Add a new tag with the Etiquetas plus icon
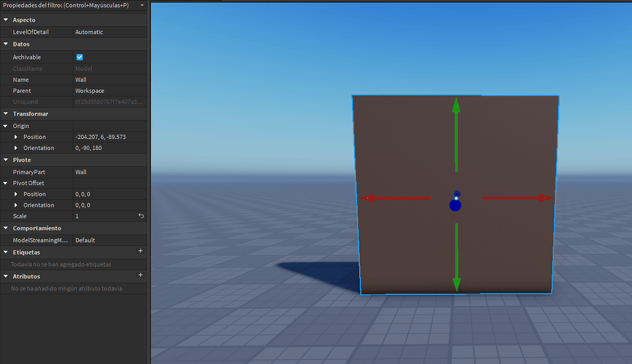The height and width of the screenshot is (364, 632). (140, 251)
